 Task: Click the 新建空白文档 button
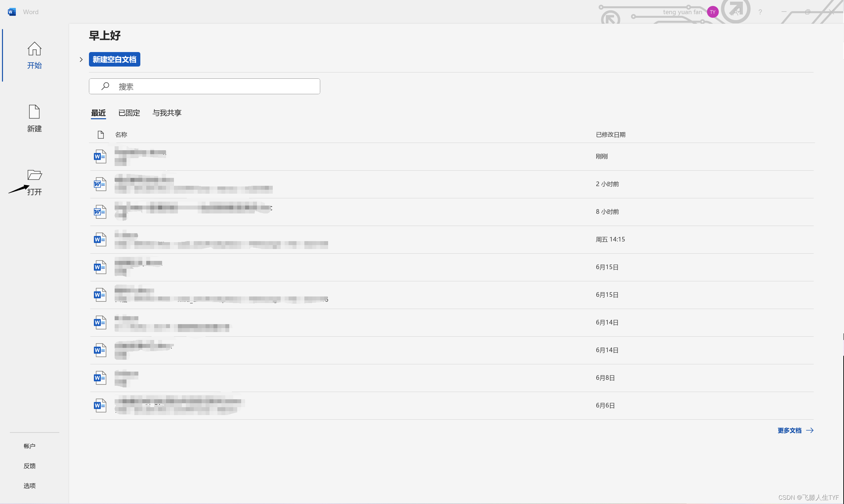(x=114, y=59)
